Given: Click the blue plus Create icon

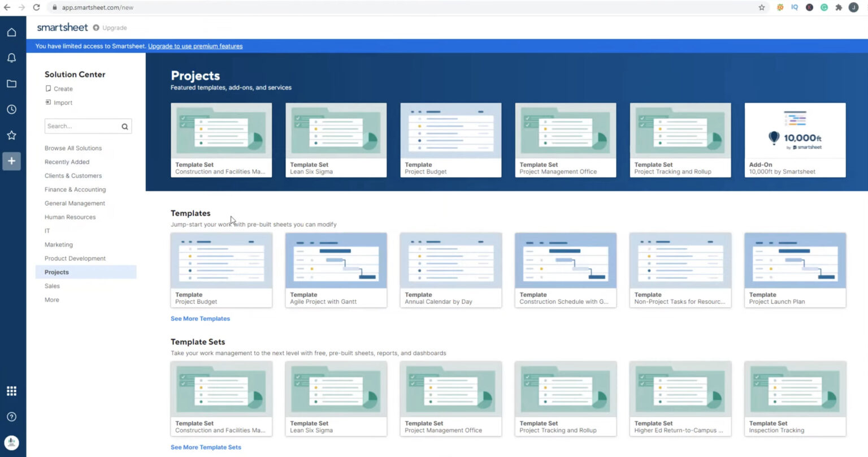Looking at the screenshot, I should tap(11, 161).
